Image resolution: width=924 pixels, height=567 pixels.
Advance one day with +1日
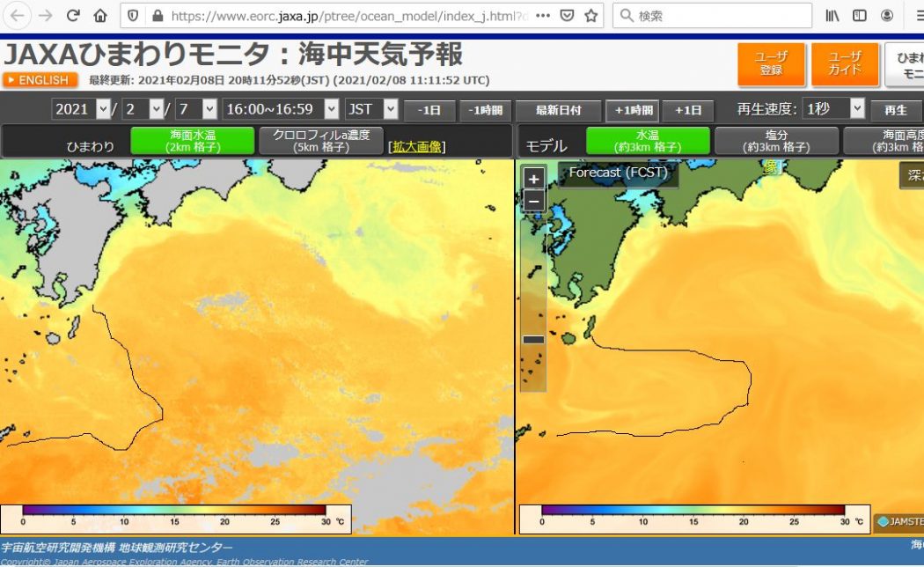(x=687, y=110)
